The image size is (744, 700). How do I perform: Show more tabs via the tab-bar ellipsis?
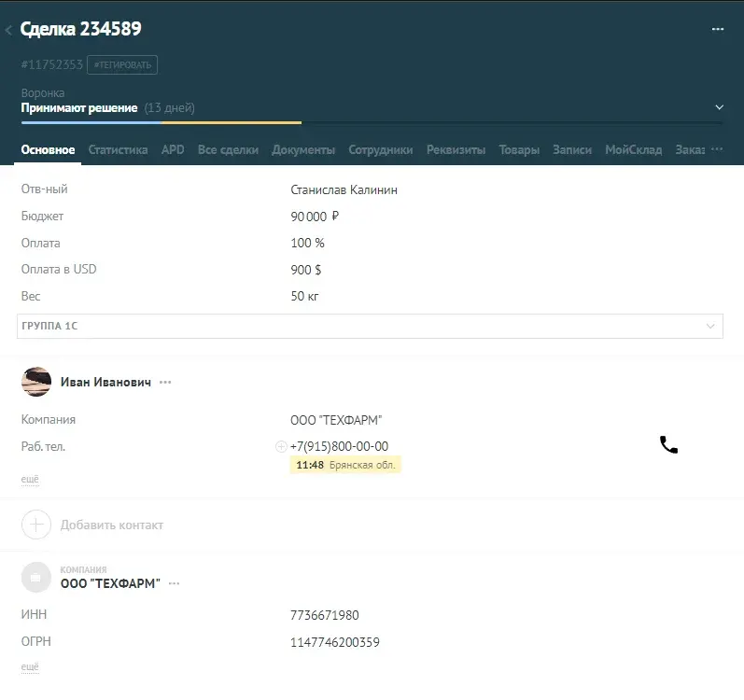(717, 149)
